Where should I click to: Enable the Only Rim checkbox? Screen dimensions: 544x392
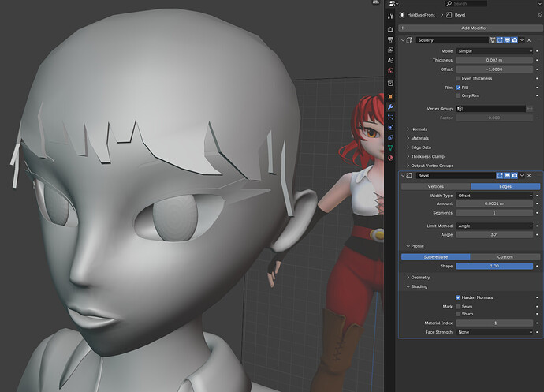tap(459, 95)
